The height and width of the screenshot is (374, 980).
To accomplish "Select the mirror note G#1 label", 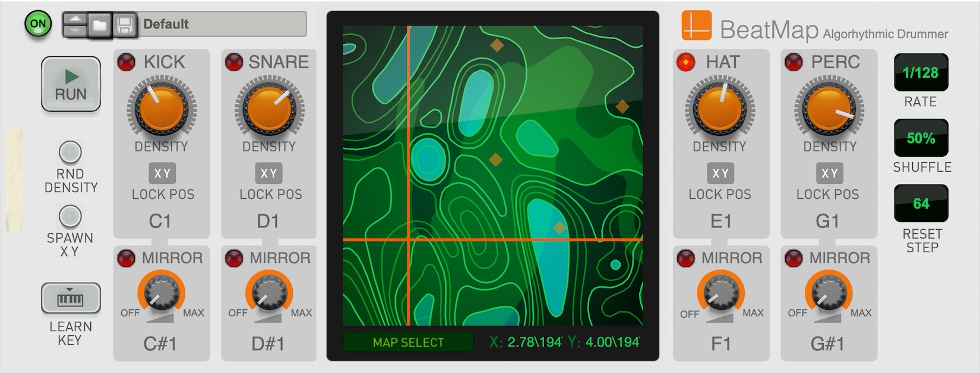I will (827, 344).
